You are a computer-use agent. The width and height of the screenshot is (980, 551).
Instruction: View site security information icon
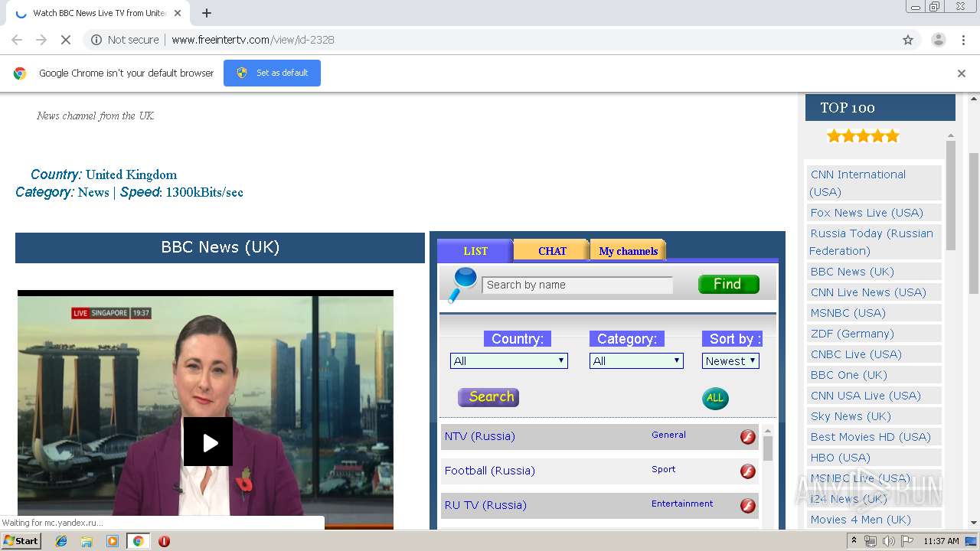[x=96, y=40]
